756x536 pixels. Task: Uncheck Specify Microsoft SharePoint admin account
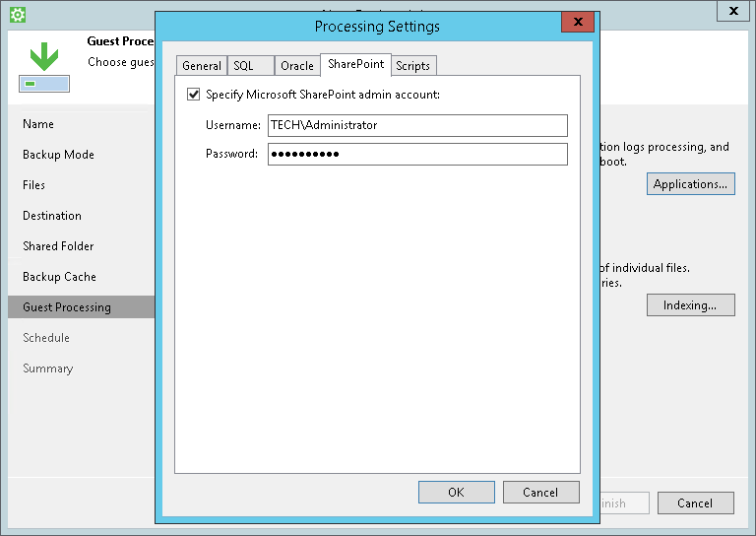tap(193, 94)
